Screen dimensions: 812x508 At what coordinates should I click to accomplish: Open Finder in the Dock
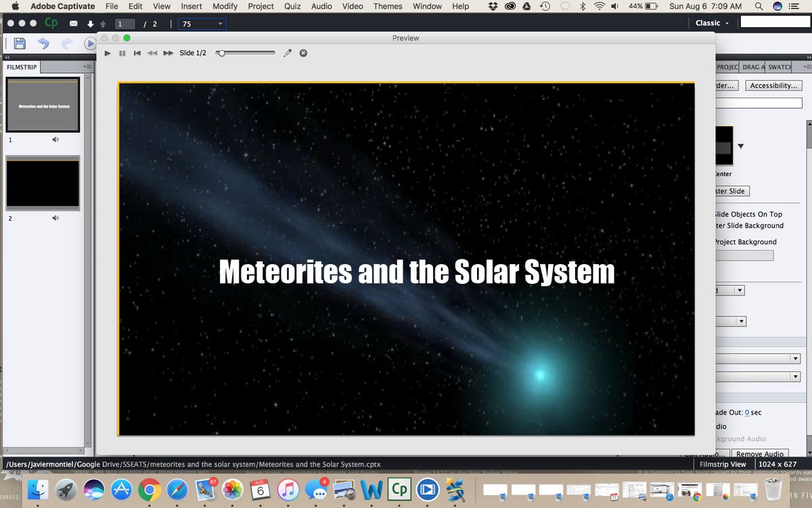(x=38, y=488)
